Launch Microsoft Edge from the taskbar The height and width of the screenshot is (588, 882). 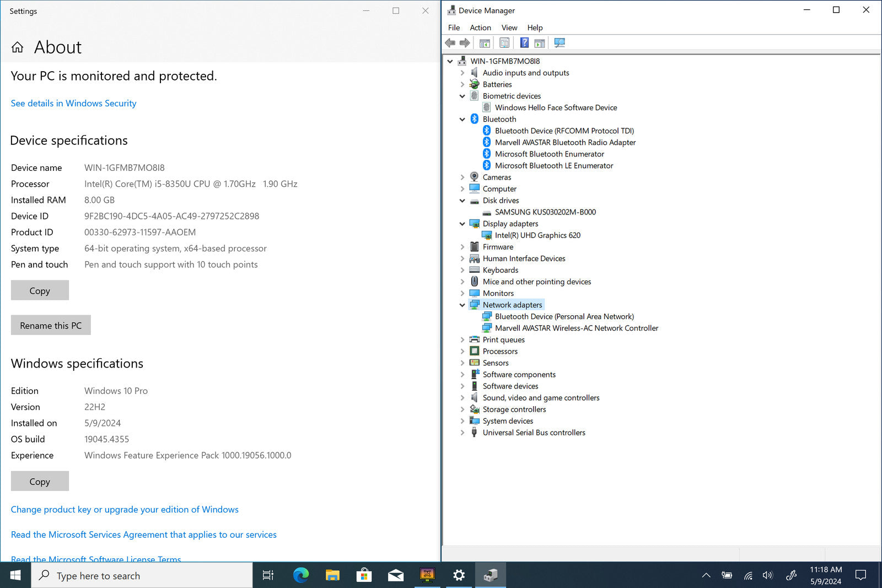tap(301, 575)
